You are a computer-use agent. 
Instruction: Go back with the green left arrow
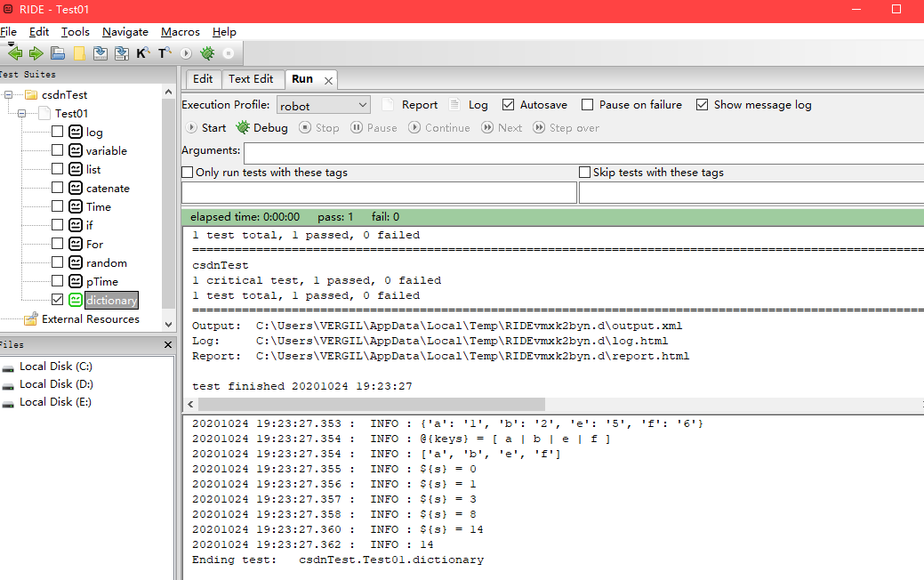tap(15, 53)
